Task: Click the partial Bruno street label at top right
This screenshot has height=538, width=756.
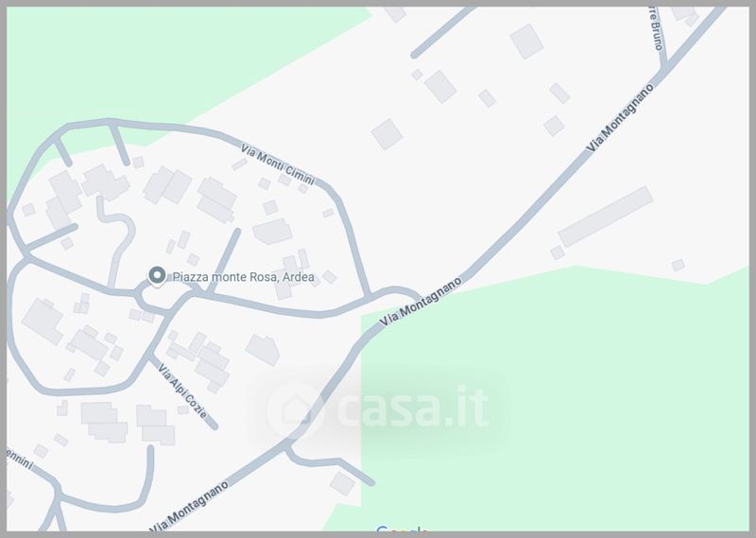Action: click(x=656, y=29)
